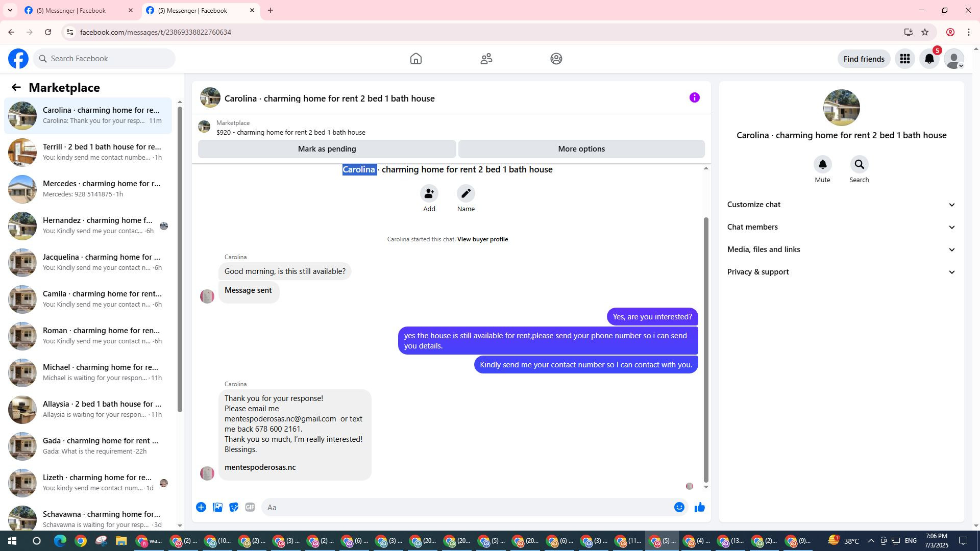Screen dimensions: 980x551
Task: Click the conversation info icon
Action: click(694, 98)
